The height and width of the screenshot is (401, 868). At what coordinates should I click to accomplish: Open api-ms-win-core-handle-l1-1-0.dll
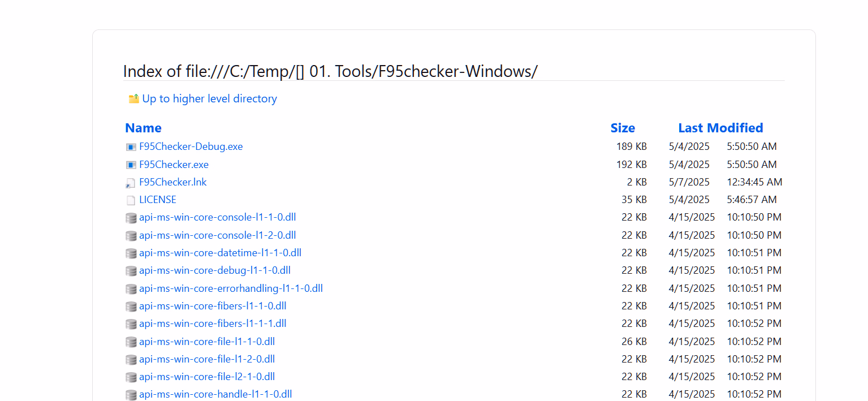coord(216,394)
